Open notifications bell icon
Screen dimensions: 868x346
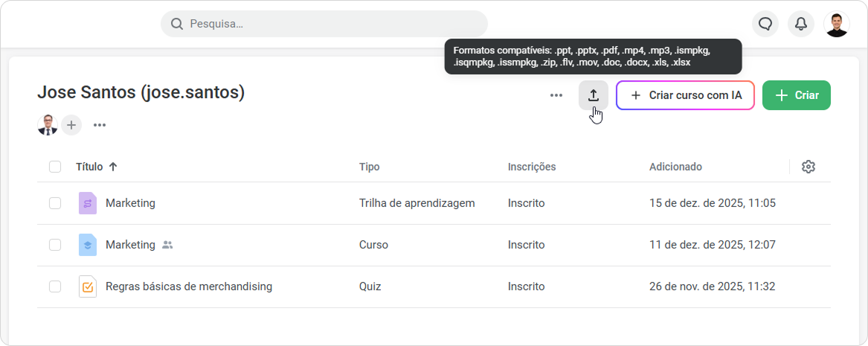[800, 24]
